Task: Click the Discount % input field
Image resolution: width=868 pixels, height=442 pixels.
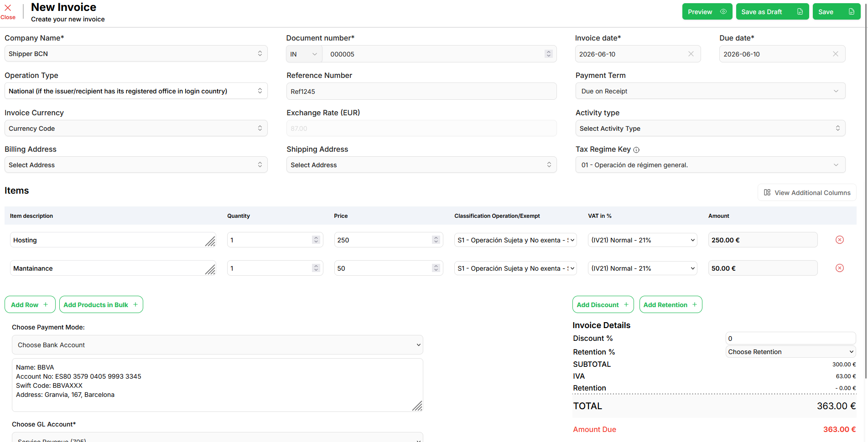Action: (790, 339)
